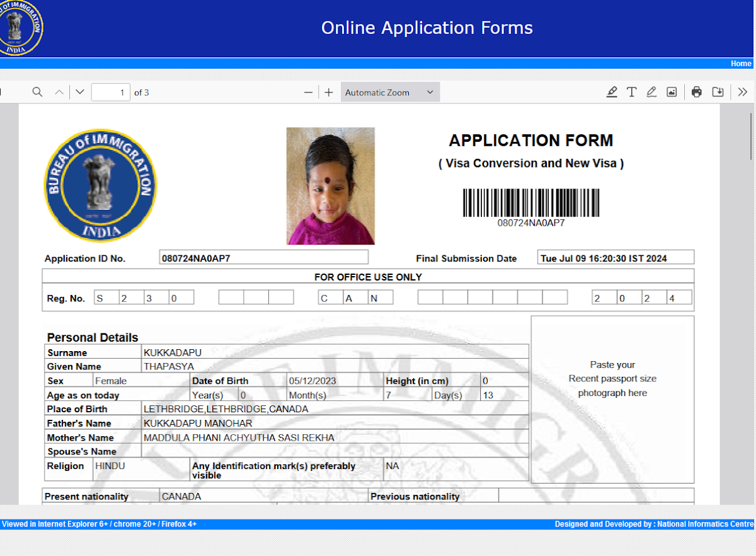756x556 pixels.
Task: Click the Online Application Forms heading
Action: (x=427, y=28)
